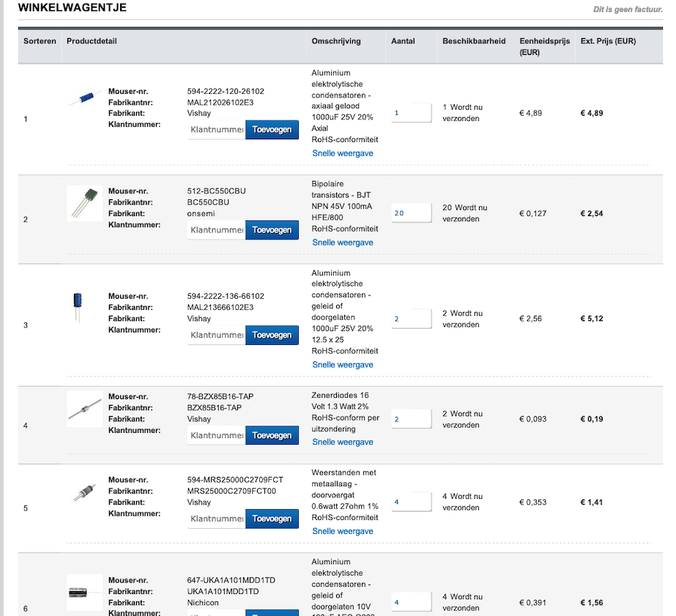
Task: Open the BC550CBU transistor thumbnail
Action: point(84,203)
